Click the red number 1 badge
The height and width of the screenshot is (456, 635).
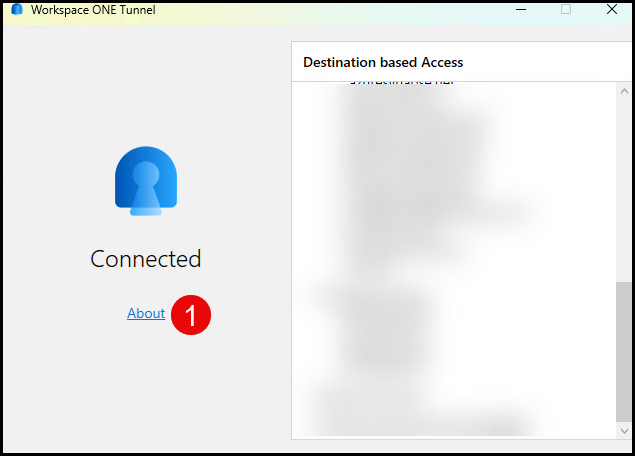click(x=191, y=314)
